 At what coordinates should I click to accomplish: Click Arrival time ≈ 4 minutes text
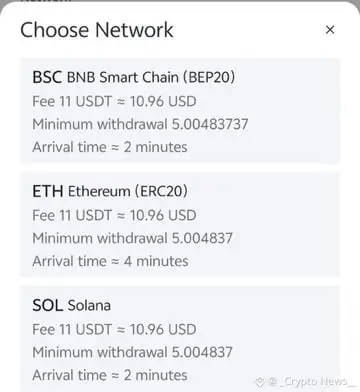[110, 261]
